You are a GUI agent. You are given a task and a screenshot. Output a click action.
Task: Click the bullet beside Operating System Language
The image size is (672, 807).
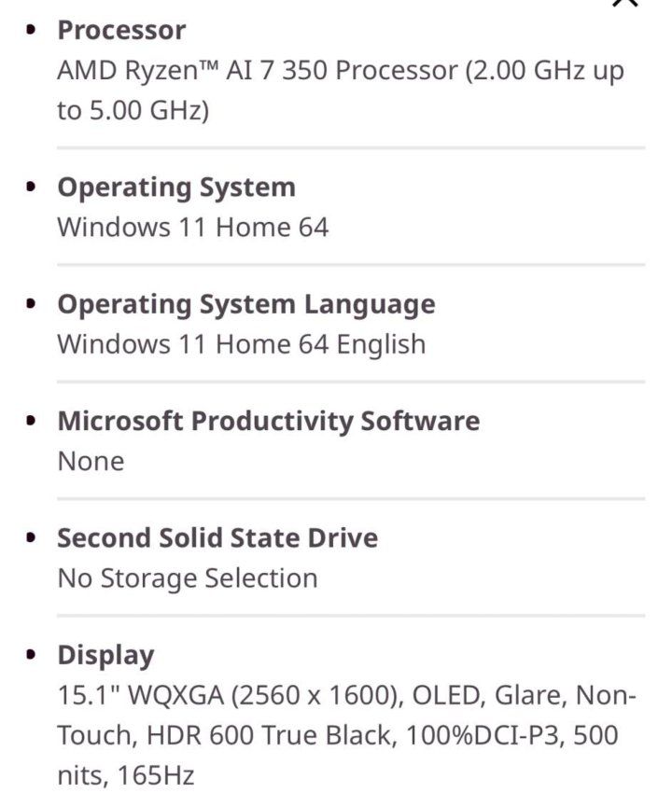click(33, 304)
